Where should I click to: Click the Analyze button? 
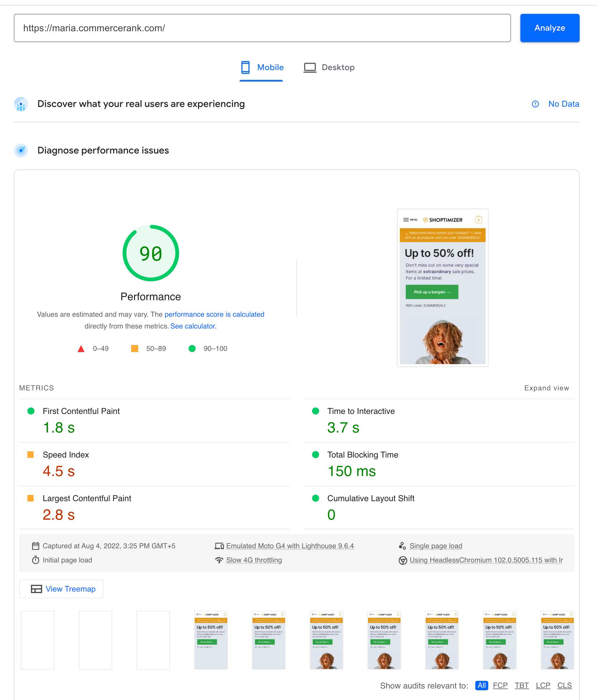549,28
